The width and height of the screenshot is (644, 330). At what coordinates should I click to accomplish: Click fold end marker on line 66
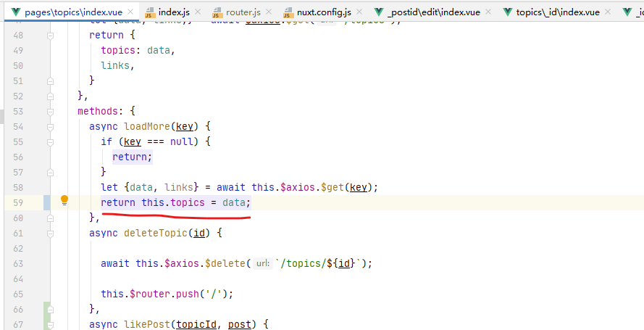tap(50, 310)
